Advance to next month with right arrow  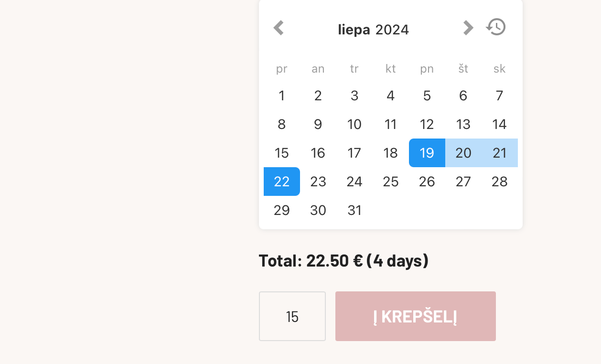468,28
